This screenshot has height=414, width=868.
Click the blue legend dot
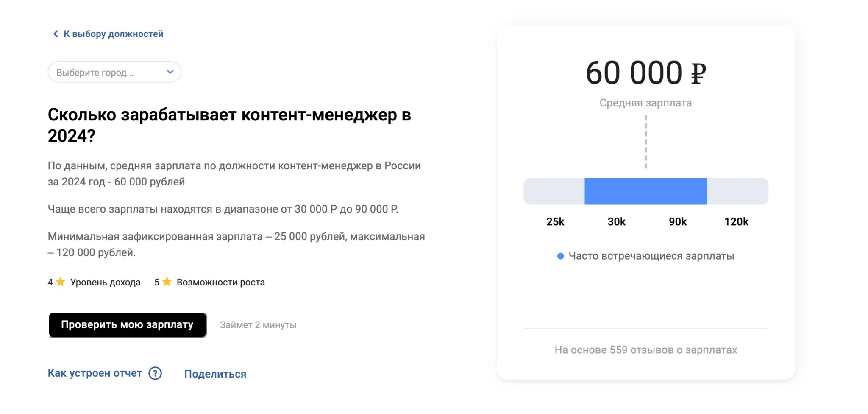point(560,256)
